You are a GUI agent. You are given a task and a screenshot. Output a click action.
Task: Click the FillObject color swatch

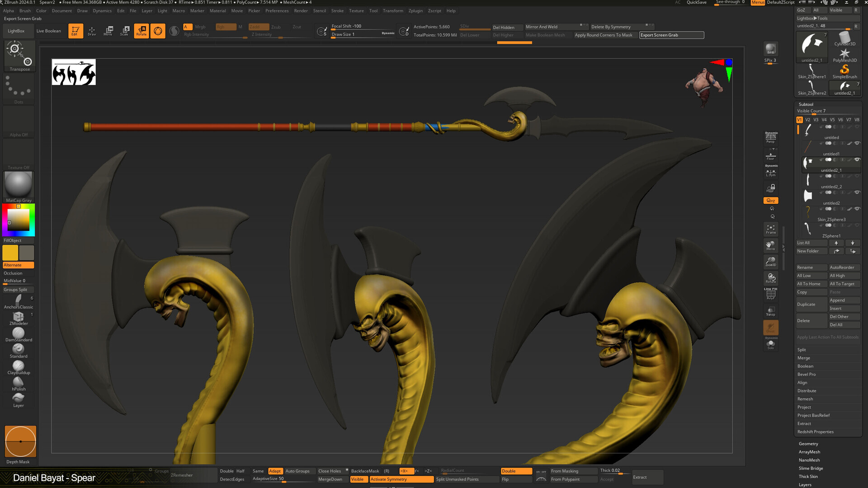(x=9, y=253)
